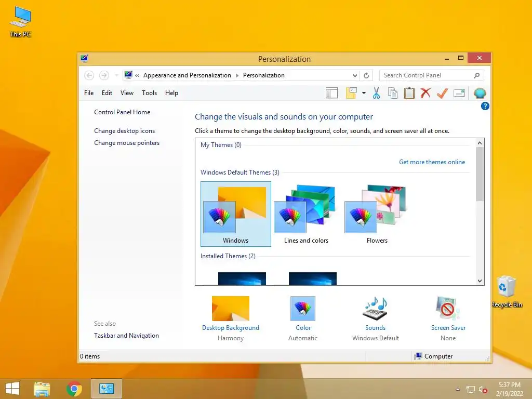Screen dimensions: 532x399
Task: Launch Google Chrome from taskbar
Action: coord(74,389)
